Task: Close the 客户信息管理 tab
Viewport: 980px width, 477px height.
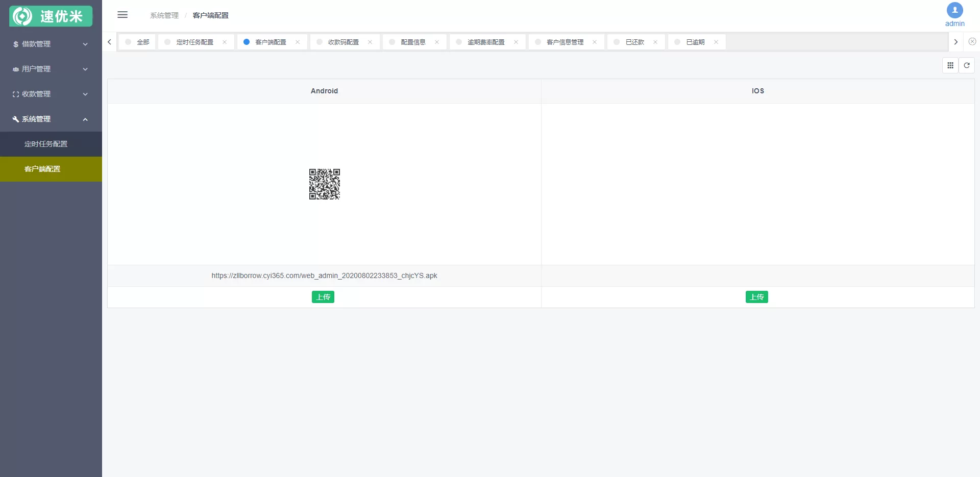Action: coord(595,42)
